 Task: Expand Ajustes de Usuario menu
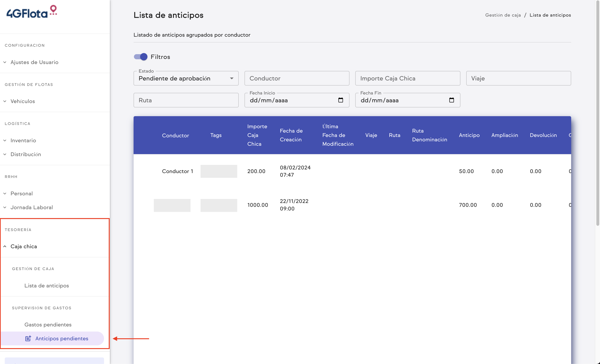click(x=34, y=62)
